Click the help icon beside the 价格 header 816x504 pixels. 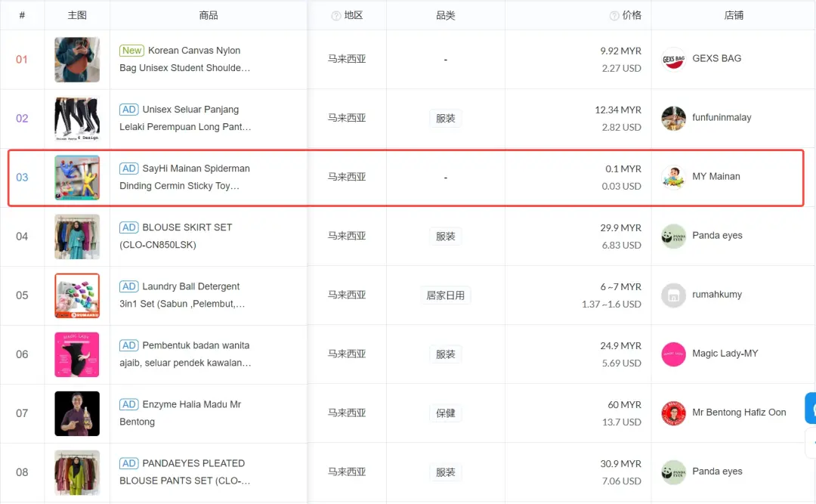pos(614,16)
